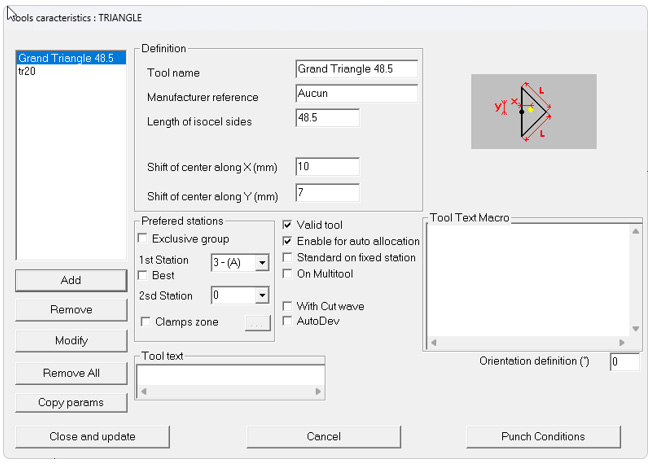
Task: Focus the Manufacturer reference field
Action: pos(357,93)
